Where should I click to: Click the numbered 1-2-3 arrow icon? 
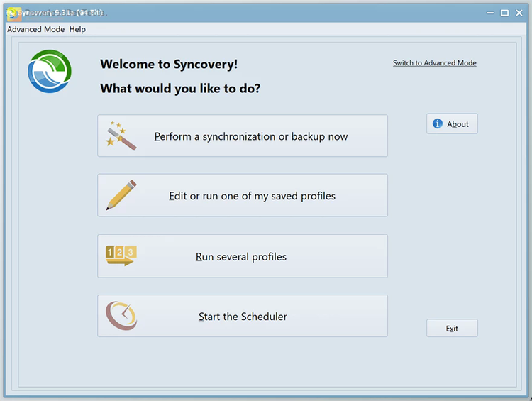[x=121, y=256]
